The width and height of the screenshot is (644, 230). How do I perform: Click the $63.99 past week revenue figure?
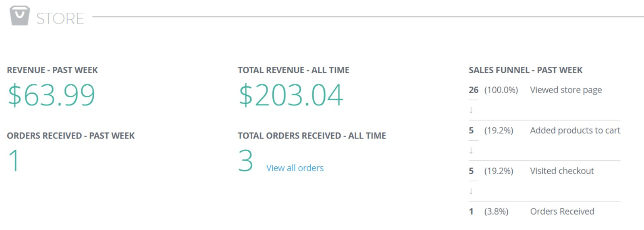(51, 95)
